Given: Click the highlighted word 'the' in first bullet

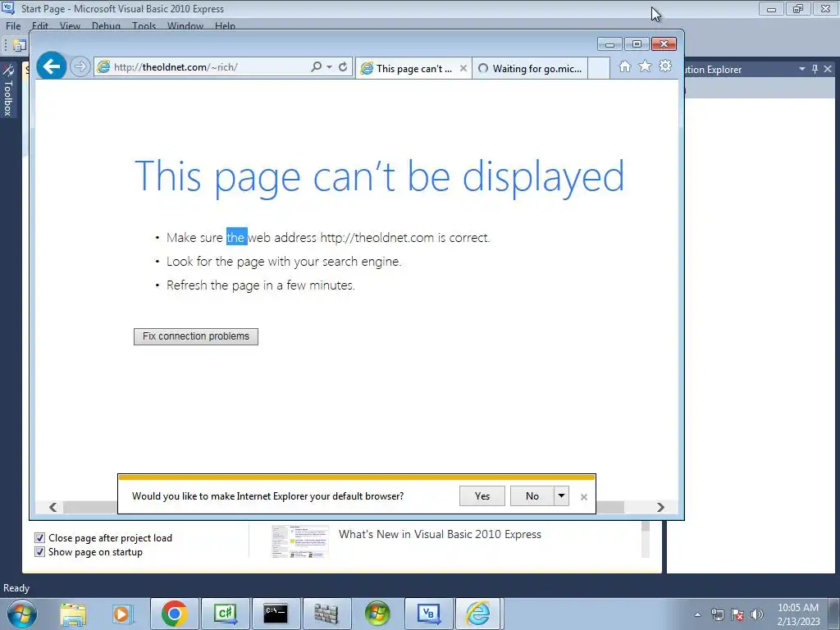Looking at the screenshot, I should 237,237.
